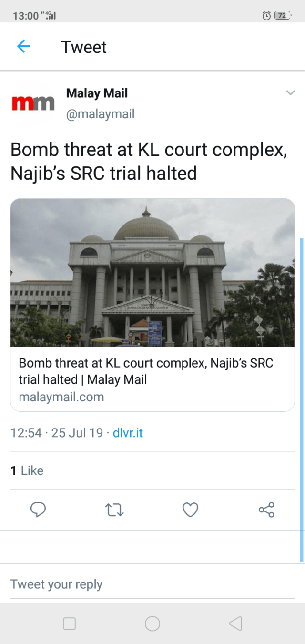Reply to the tweet via speech bubble icon
The image size is (305, 644).
coord(38,510)
